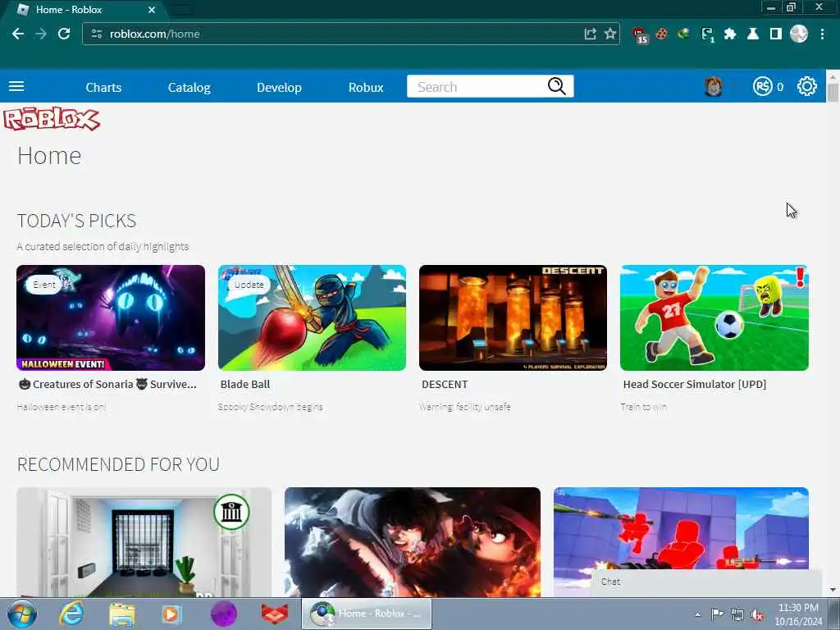Open the Head Soccer Simulator thumbnail

(714, 317)
